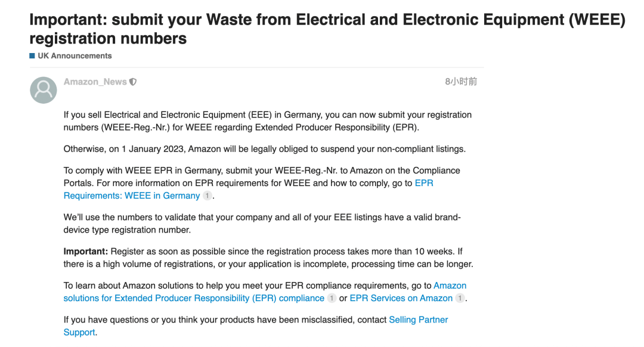Click the count badge after WEEE in Germany link
644x347 pixels.
pos(207,196)
